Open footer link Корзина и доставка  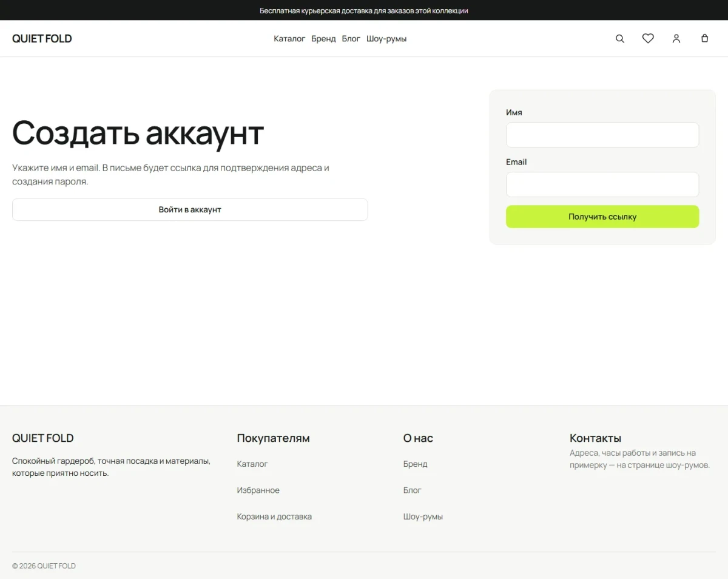click(x=274, y=516)
